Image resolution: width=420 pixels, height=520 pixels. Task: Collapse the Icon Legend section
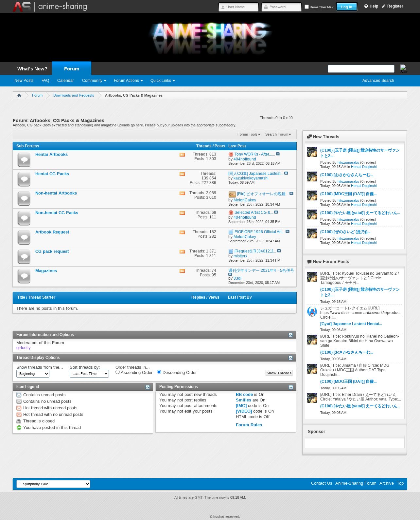(148, 387)
